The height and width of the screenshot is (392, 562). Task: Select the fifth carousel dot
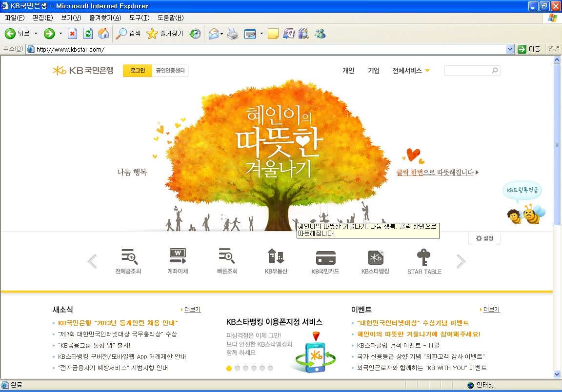(x=262, y=368)
